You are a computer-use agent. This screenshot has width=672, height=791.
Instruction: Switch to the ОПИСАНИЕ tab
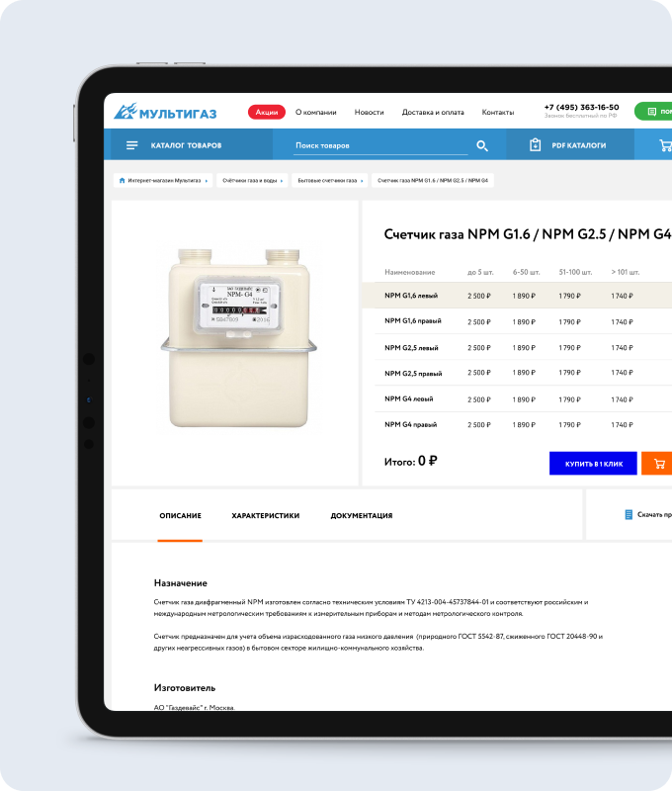[x=180, y=515]
